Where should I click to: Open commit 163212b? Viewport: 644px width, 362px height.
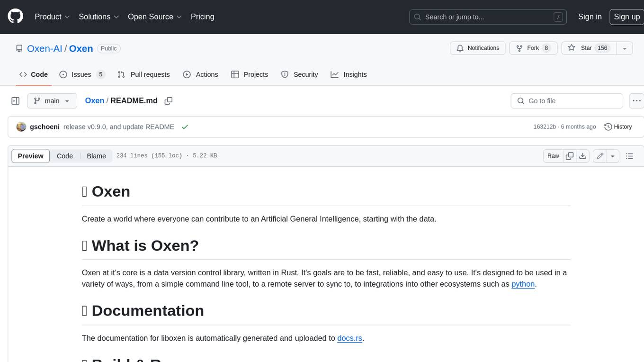click(545, 127)
